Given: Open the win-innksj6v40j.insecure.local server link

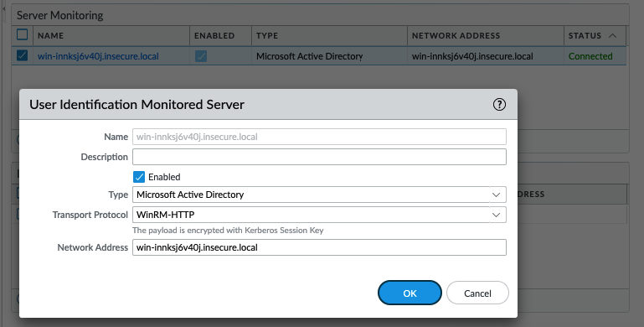Looking at the screenshot, I should 98,56.
